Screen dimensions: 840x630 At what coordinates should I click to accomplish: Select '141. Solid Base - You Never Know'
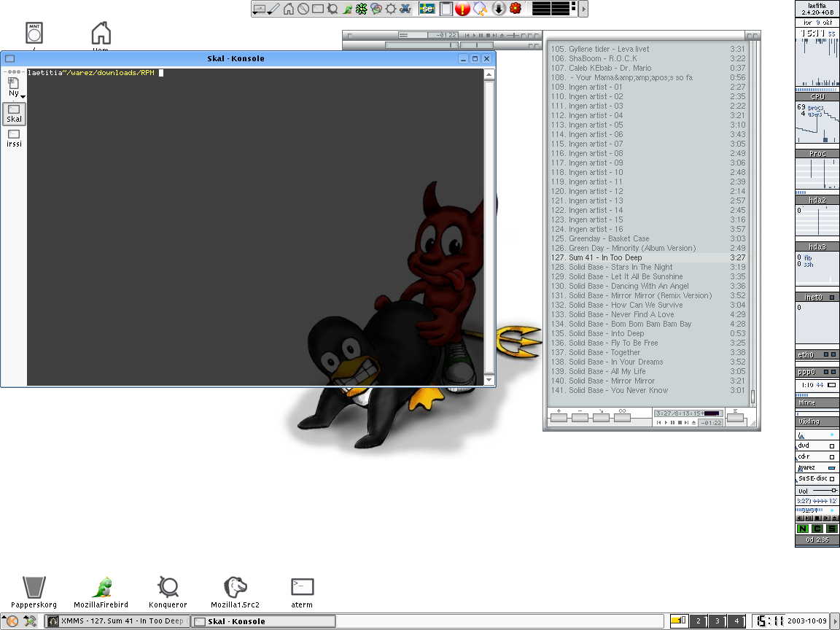pyautogui.click(x=648, y=391)
